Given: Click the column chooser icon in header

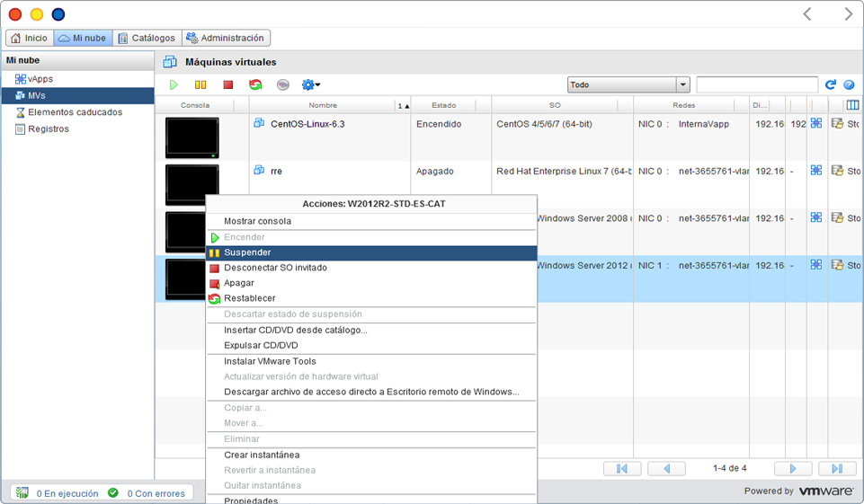Looking at the screenshot, I should 852,105.
